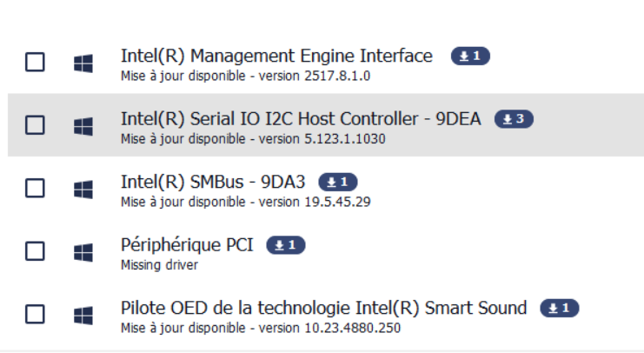The image size is (644, 353).
Task: Enable the Périphérique PCI checkbox
Action: tap(35, 251)
